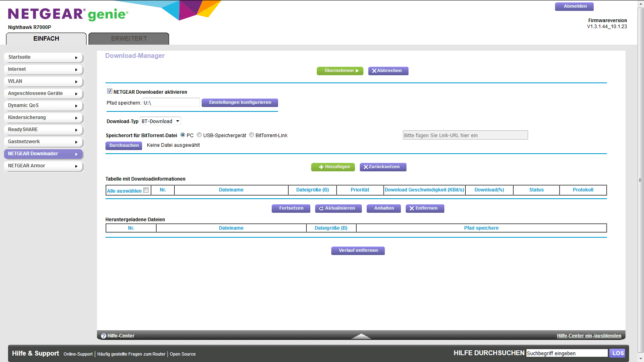The width and height of the screenshot is (644, 362).
Task: Click Einstellungen konfigurieren button
Action: tap(240, 103)
